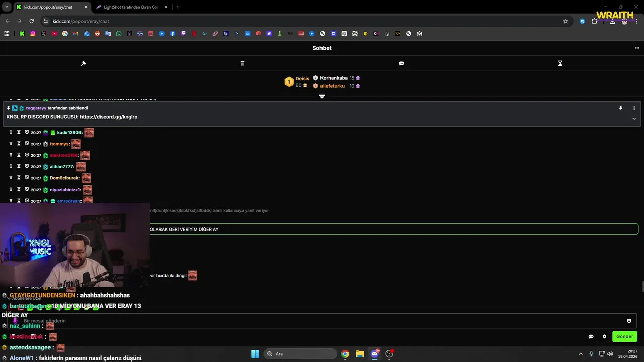Image resolution: width=644 pixels, height=362 pixels.
Task: Open kadir12906's username profile
Action: [x=69, y=133]
